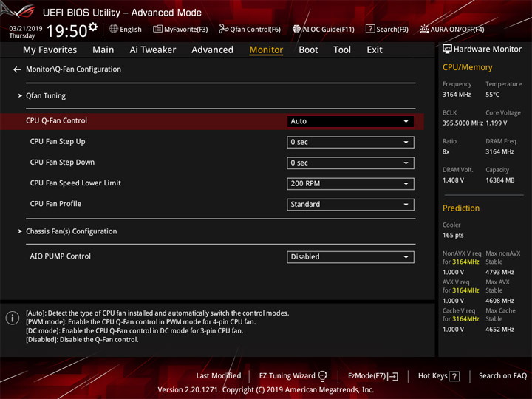532x399 pixels.
Task: Click the 16384 MB capacity value
Action: pos(499,180)
